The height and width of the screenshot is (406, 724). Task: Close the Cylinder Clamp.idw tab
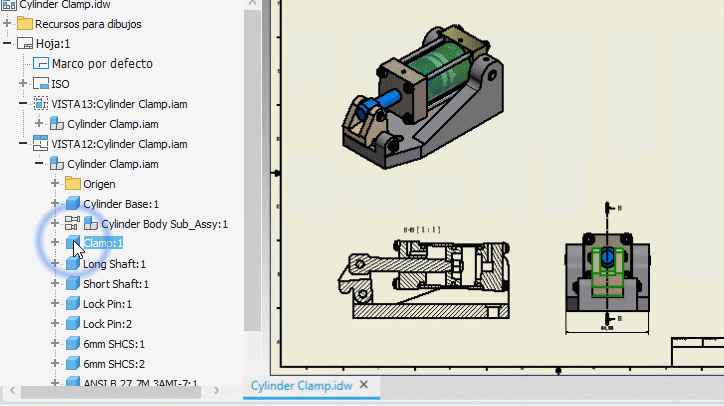point(364,384)
